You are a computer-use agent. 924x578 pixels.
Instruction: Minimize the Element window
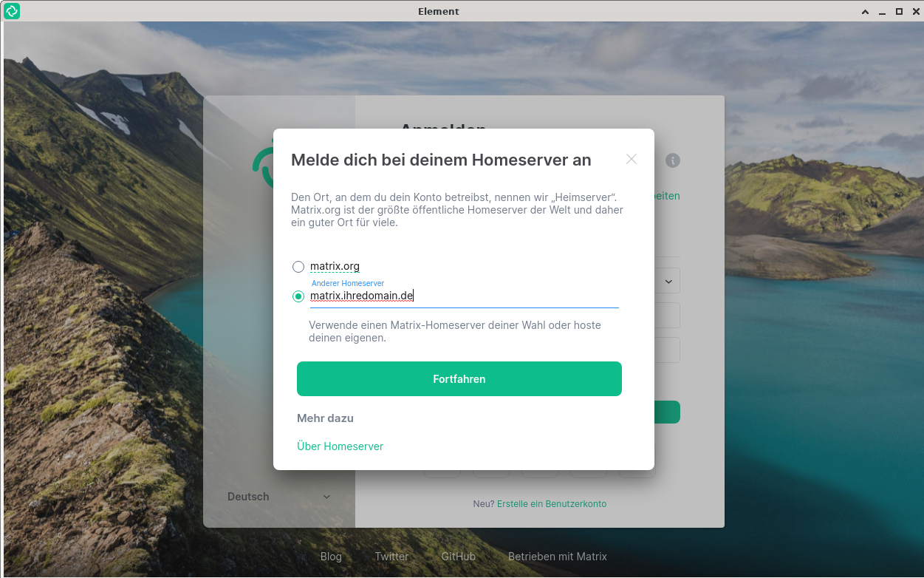coord(883,11)
